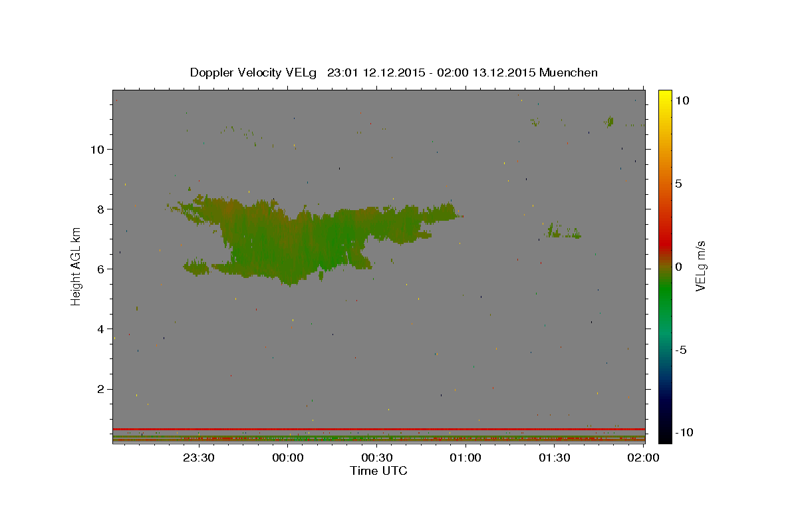Click colorbar value label -10
This screenshot has height=532, width=798.
684,433
